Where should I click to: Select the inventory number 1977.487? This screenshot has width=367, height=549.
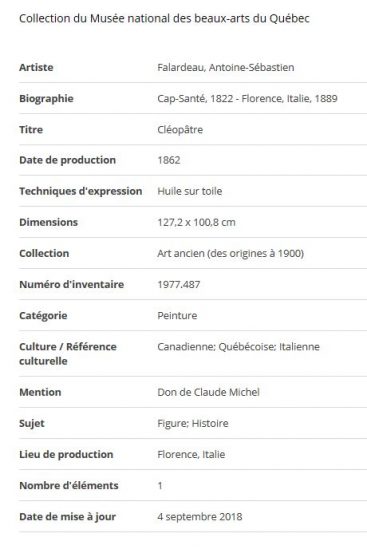pyautogui.click(x=179, y=284)
